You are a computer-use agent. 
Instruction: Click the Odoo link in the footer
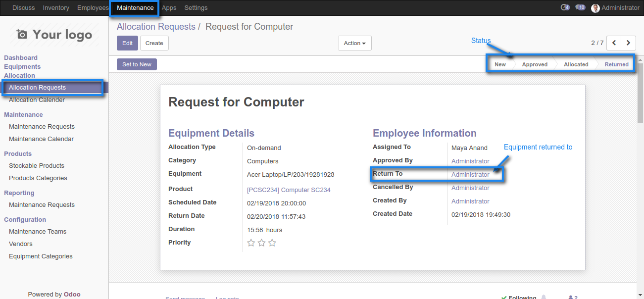[72, 295]
